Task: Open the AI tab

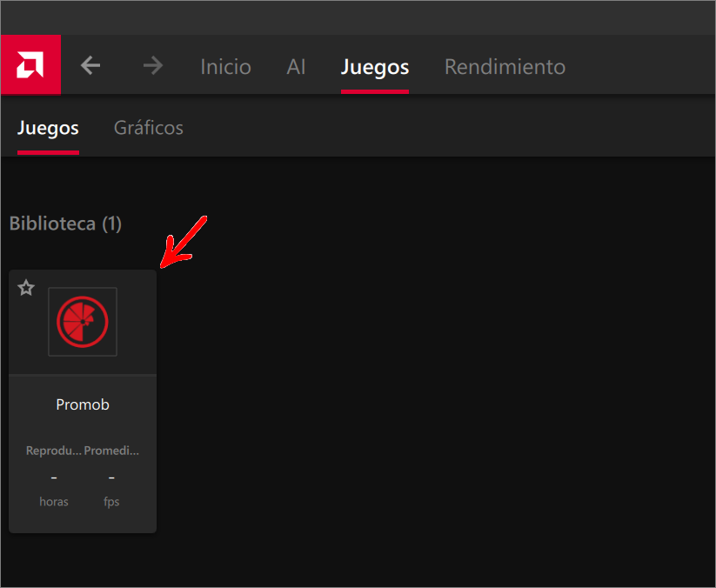Action: click(296, 67)
